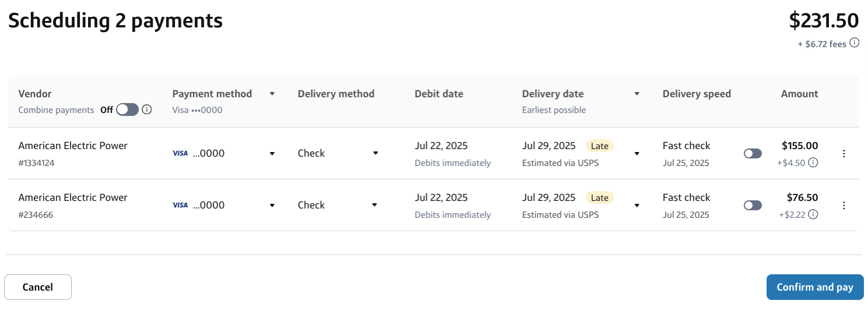Click info icon beside the +$4.50 fee
The width and height of the screenshot is (868, 311).
click(x=813, y=162)
